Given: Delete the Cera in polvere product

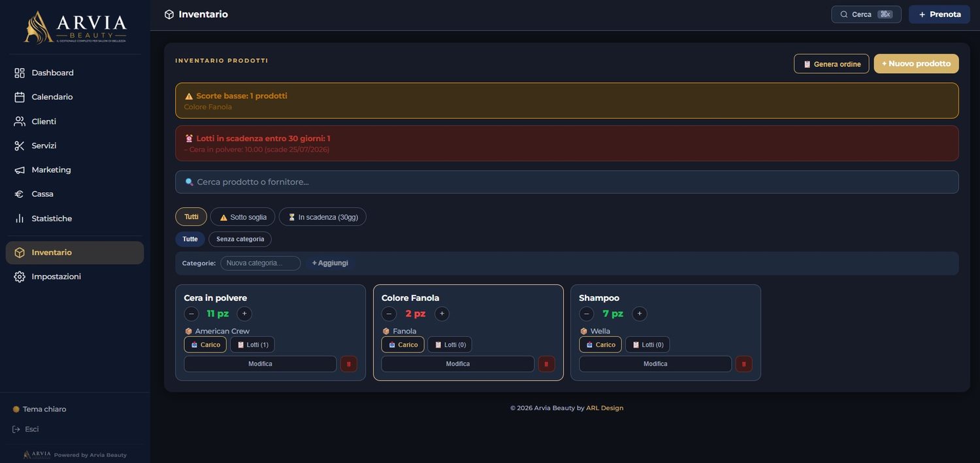Looking at the screenshot, I should (x=349, y=364).
